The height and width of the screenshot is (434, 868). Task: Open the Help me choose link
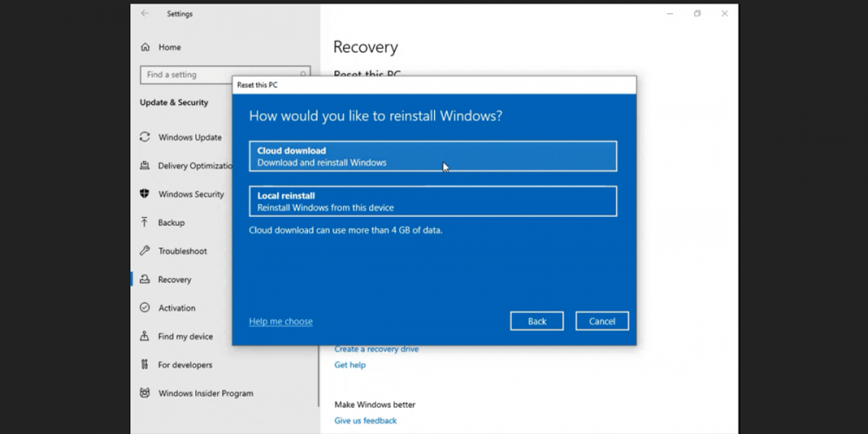pos(280,321)
